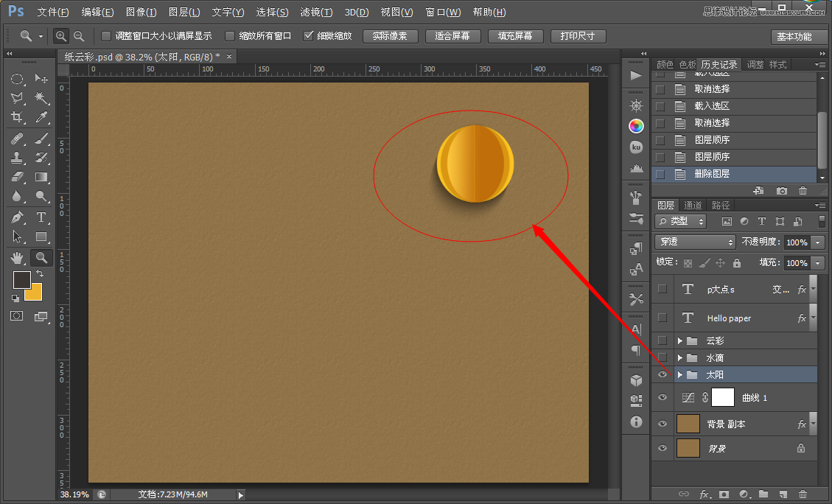Add layer mask button
Screen dimensions: 832x504
[724, 494]
